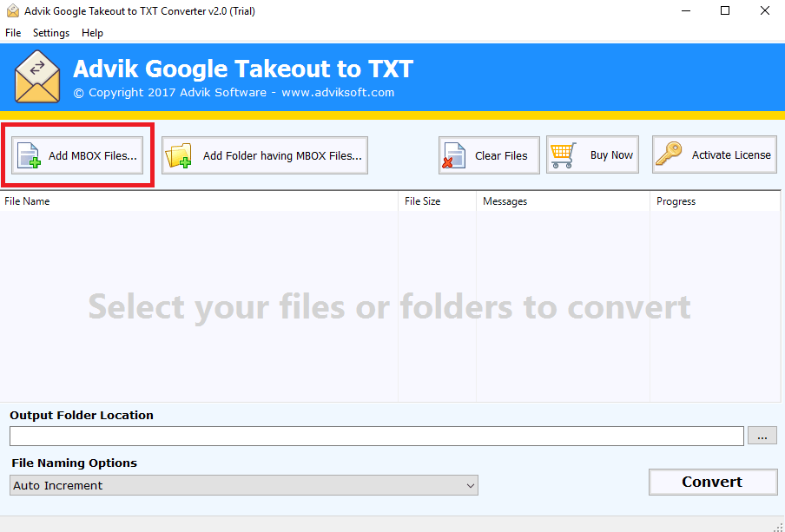Click the Clear Files button
Image resolution: width=785 pixels, height=532 pixels.
[x=489, y=155]
